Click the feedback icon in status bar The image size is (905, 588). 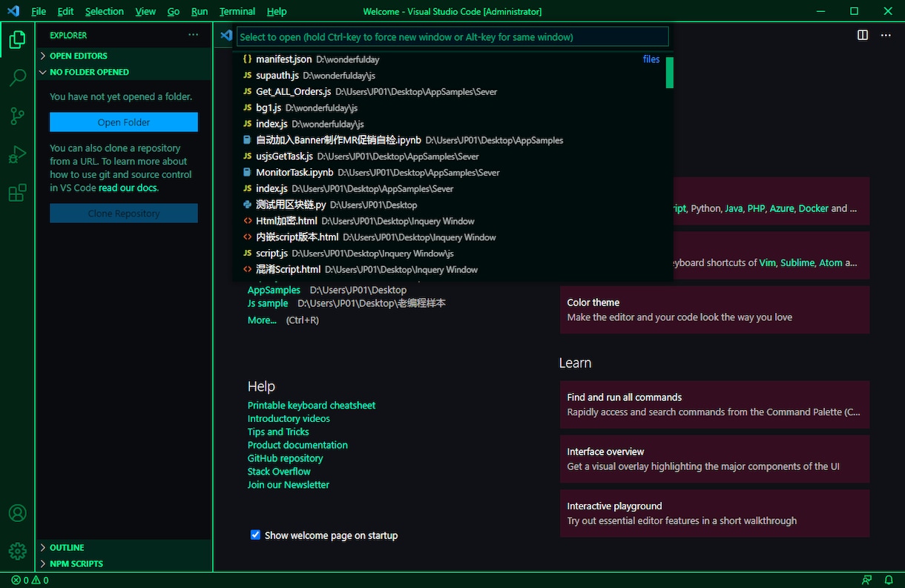(866, 581)
